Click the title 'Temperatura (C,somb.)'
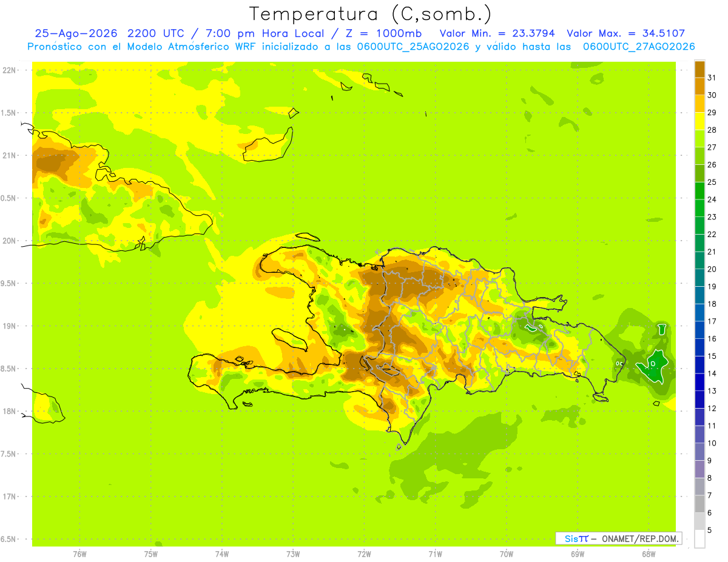Viewport: 728px width, 562px height. coord(371,14)
